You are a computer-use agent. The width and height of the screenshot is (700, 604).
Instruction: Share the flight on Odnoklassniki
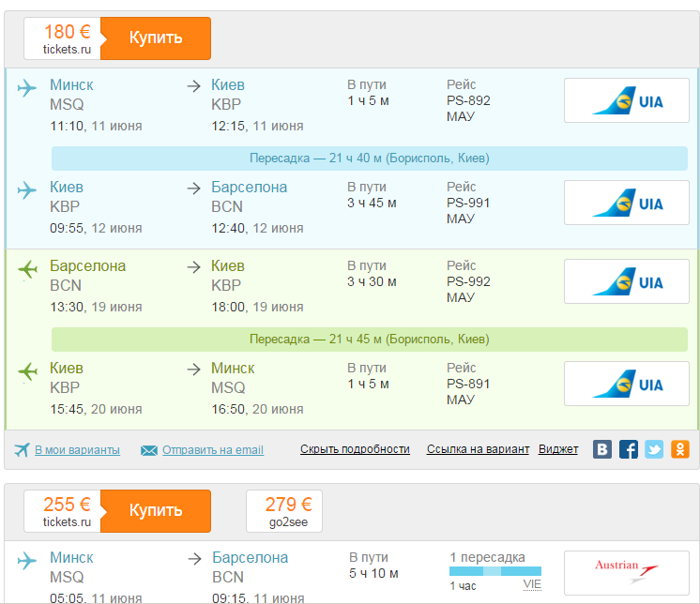coord(679,449)
